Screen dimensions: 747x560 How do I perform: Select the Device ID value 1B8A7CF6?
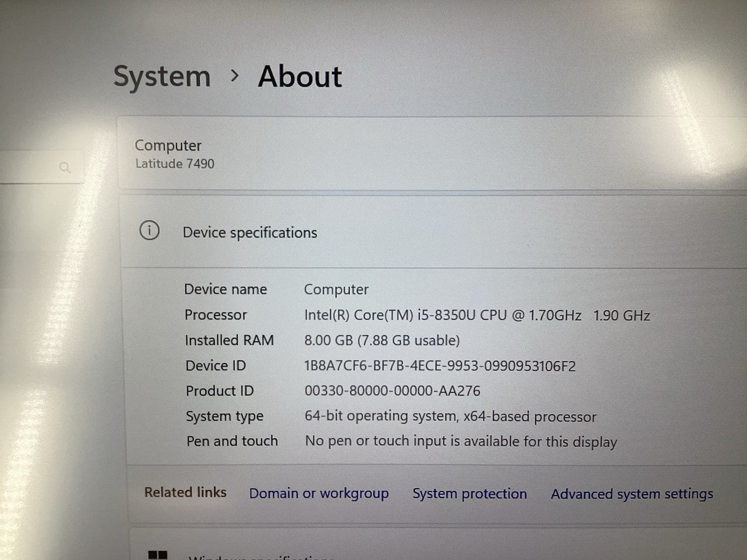pyautogui.click(x=440, y=366)
